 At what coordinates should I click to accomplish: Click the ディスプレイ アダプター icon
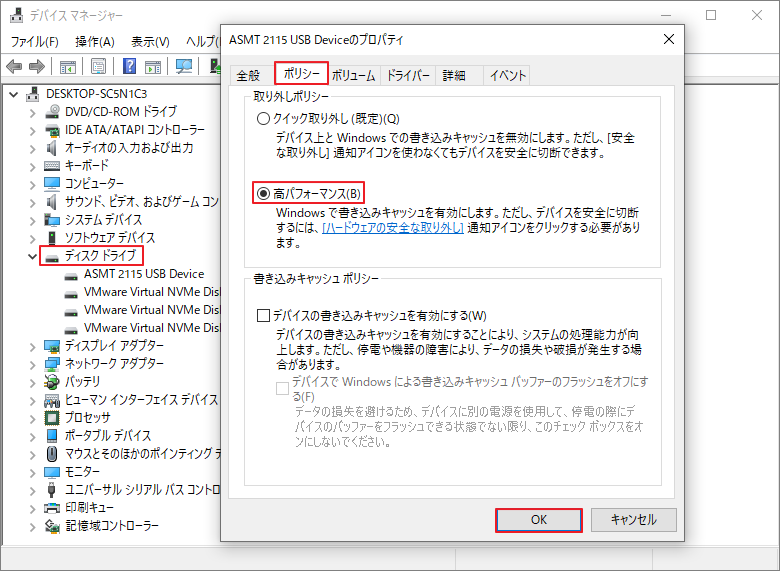pyautogui.click(x=52, y=346)
